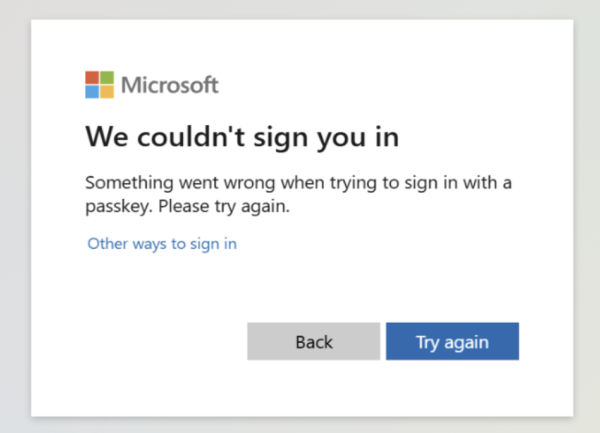The height and width of the screenshot is (433, 600).
Task: Click the word "Something" in error text
Action: [x=129, y=183]
